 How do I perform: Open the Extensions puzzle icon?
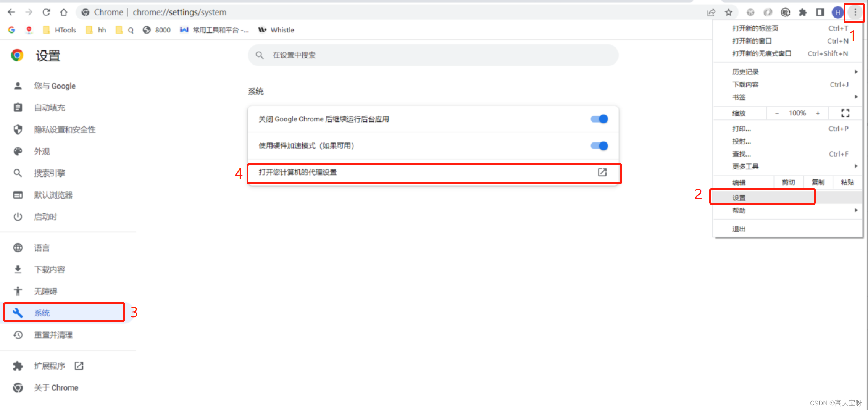coord(803,13)
